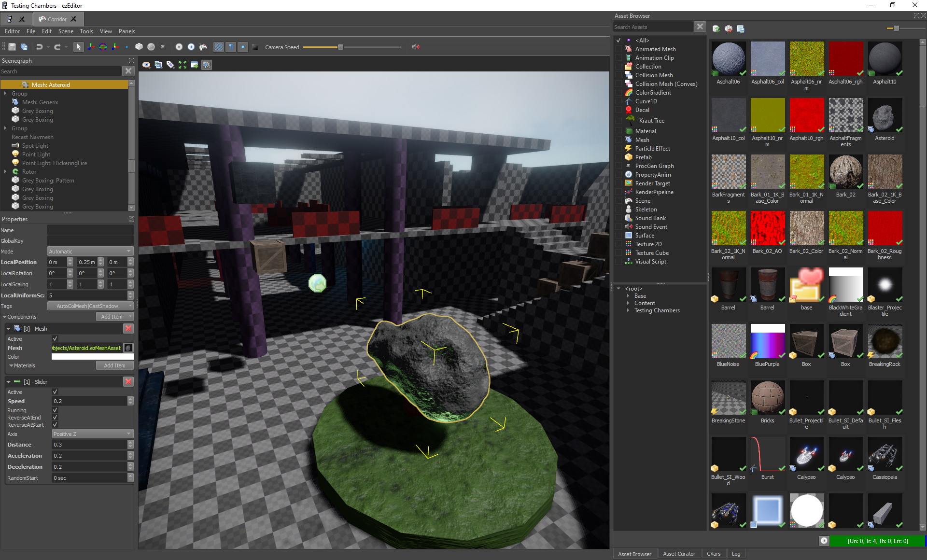Click the mute sound speaker icon

(415, 47)
